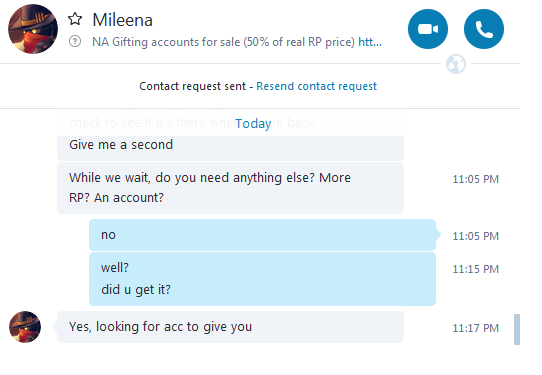Toggle the favorite star next to Mileena

(x=75, y=19)
